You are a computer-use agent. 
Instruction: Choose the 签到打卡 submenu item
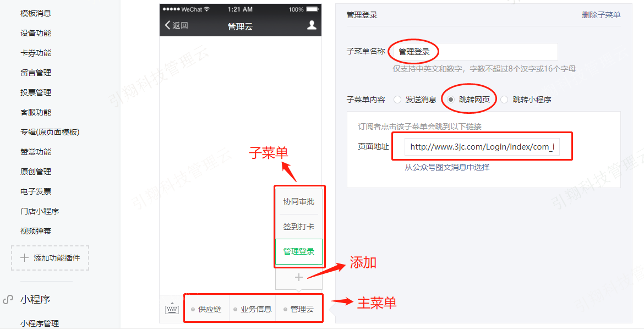298,227
